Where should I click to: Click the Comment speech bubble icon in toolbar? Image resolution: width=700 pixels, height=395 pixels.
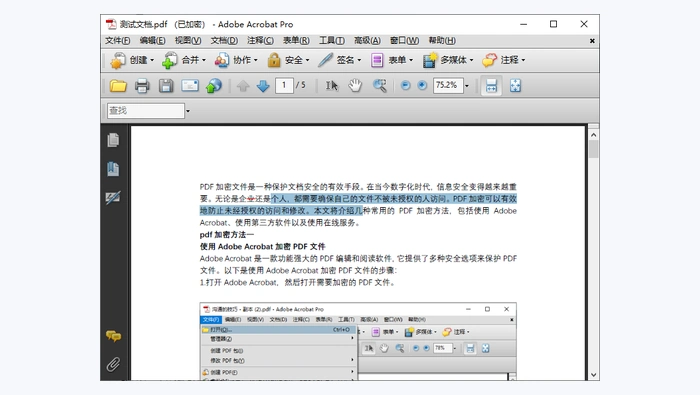click(489, 60)
